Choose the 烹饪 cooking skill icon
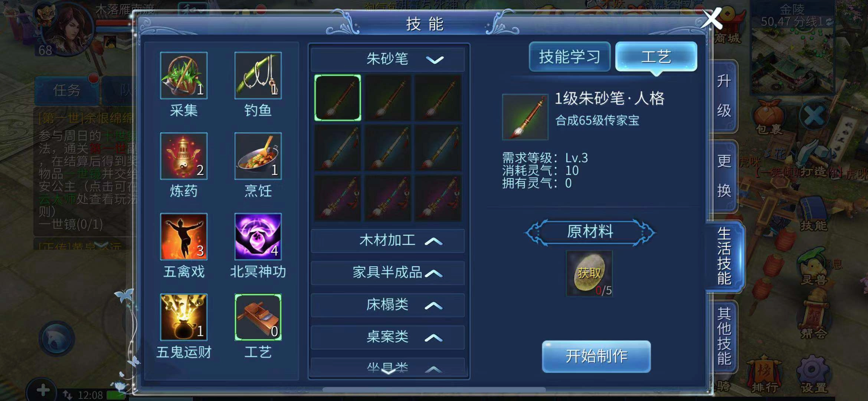This screenshot has width=868, height=401. click(258, 156)
